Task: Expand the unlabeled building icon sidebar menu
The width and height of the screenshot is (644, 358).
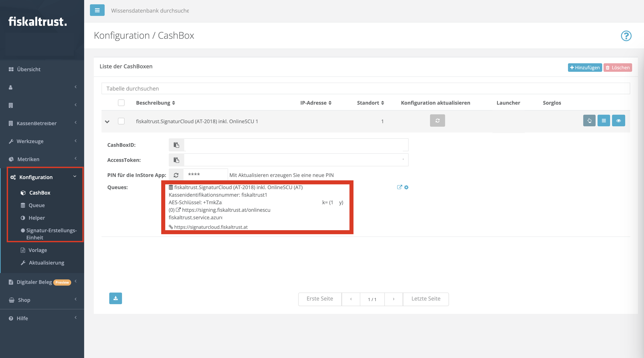Action: tap(42, 105)
